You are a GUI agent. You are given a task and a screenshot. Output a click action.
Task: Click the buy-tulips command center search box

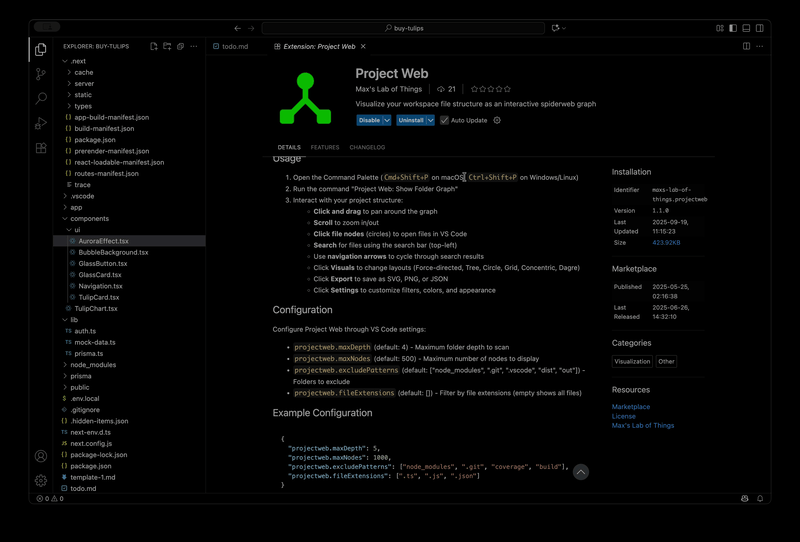403,28
